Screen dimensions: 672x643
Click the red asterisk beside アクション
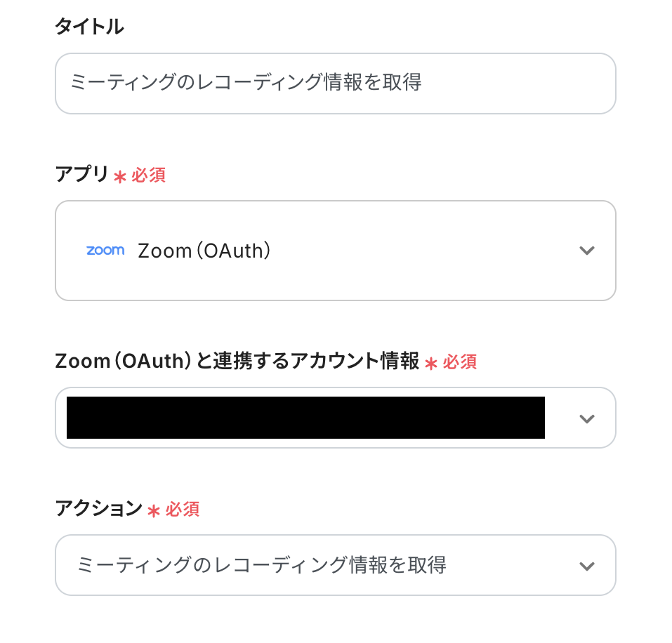click(154, 510)
